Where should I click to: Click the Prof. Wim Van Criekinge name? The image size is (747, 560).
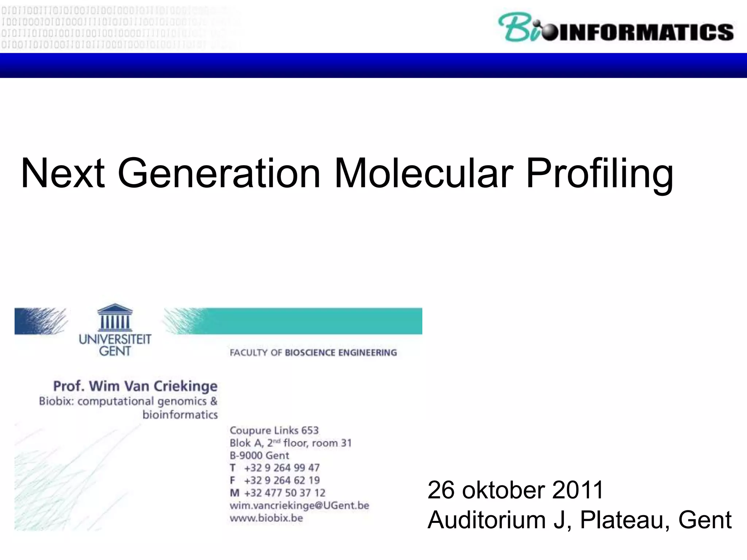coord(135,386)
